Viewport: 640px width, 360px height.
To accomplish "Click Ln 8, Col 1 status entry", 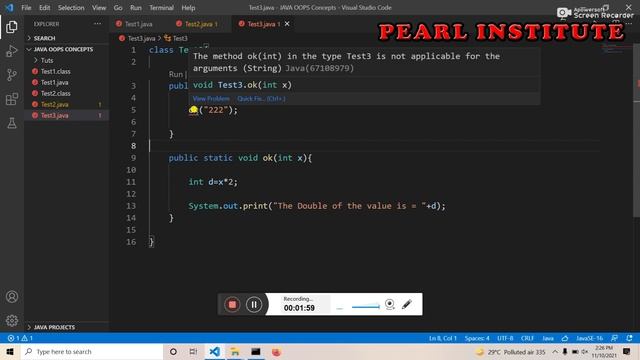I will tap(443, 338).
